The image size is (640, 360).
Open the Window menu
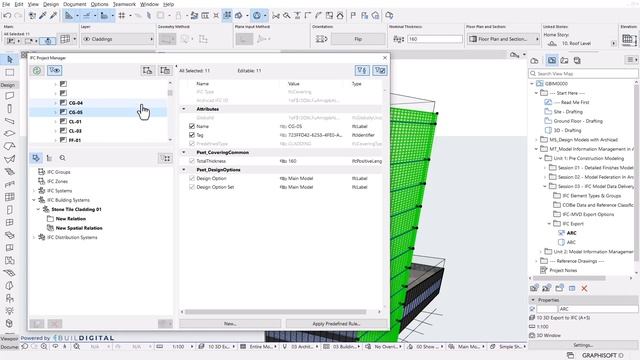[x=149, y=4]
